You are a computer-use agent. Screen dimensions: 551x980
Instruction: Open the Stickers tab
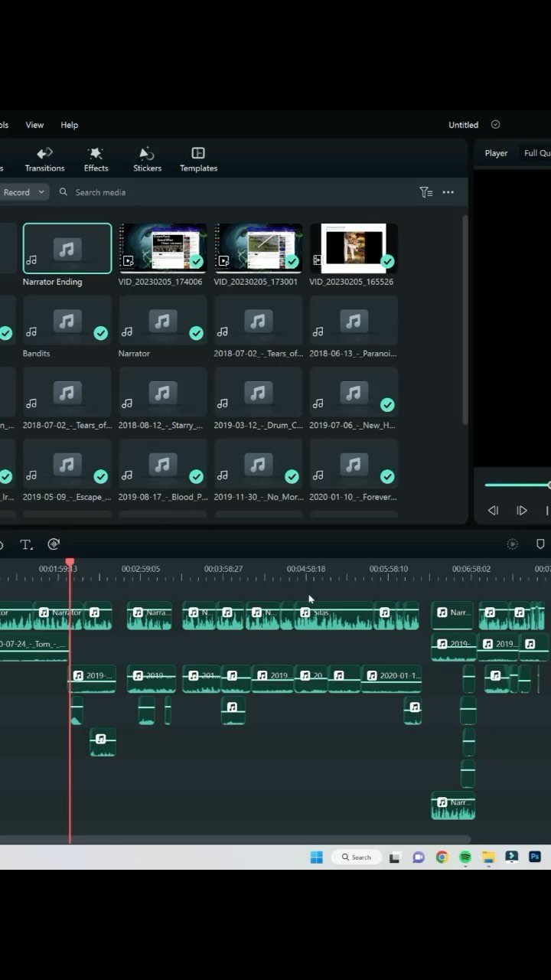(x=147, y=159)
